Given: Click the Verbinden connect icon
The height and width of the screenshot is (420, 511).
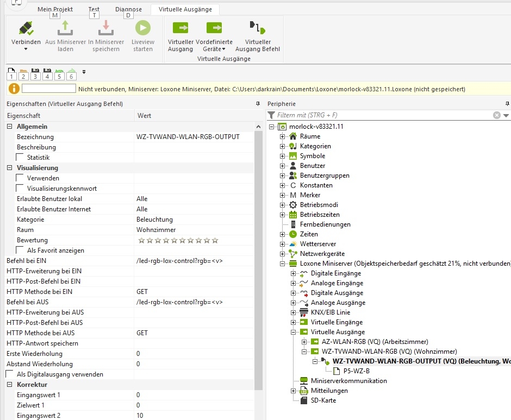Looking at the screenshot, I should [26, 28].
